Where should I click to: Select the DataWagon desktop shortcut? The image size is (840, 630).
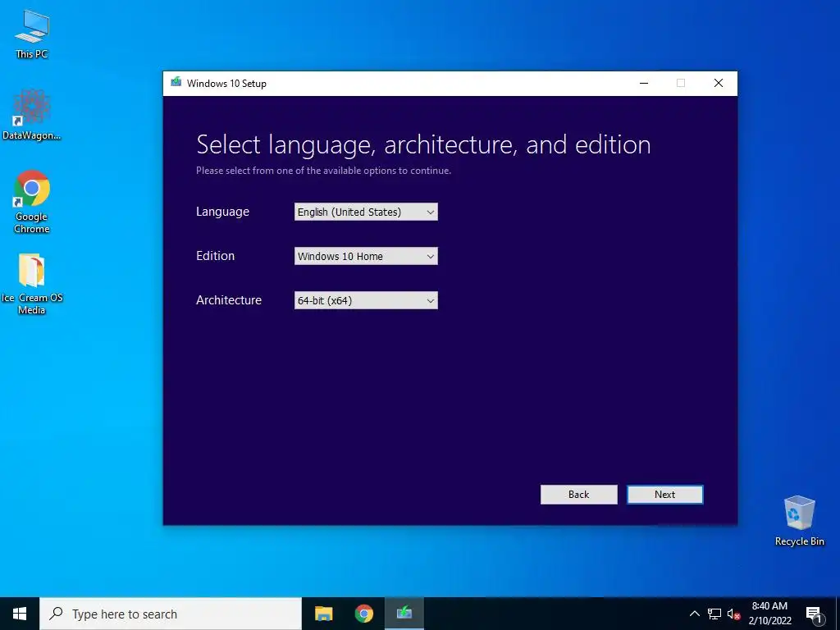[x=32, y=115]
